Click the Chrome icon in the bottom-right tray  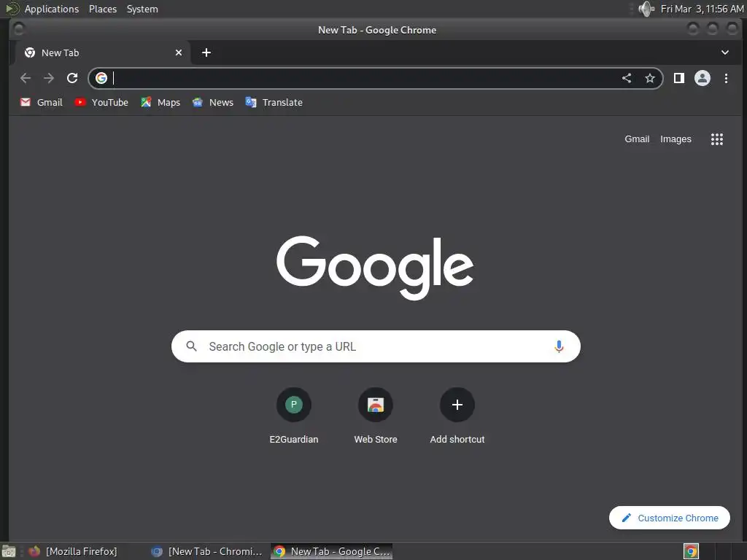pos(691,551)
